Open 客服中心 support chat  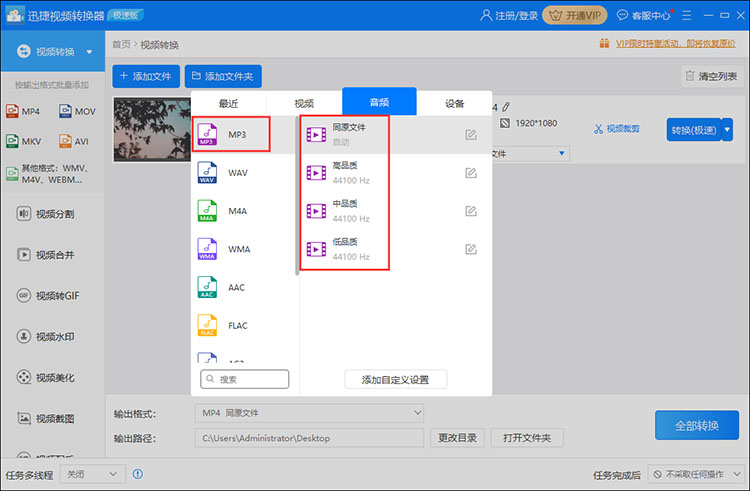tap(644, 15)
